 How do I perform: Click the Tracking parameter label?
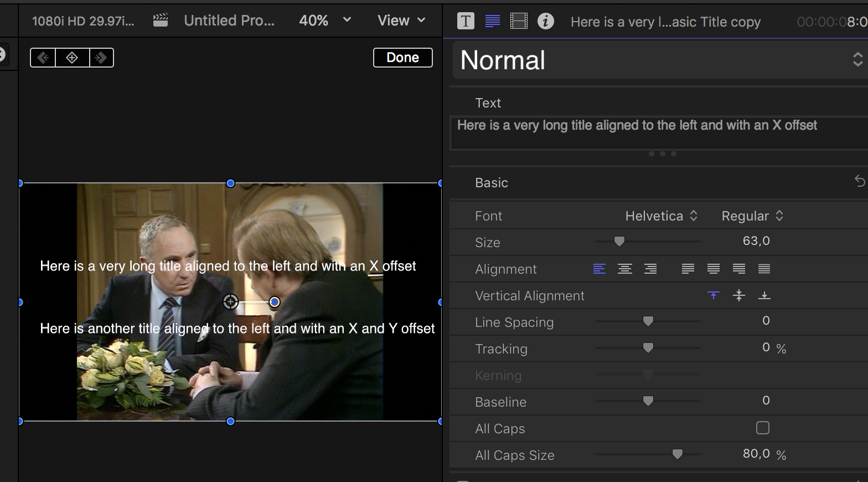[x=501, y=349]
